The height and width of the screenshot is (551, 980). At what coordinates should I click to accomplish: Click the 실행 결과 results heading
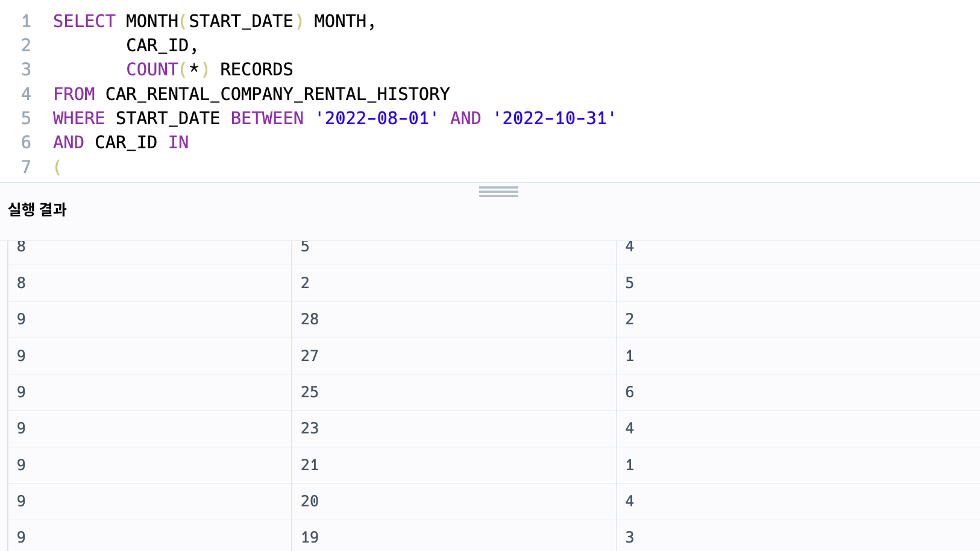point(37,210)
